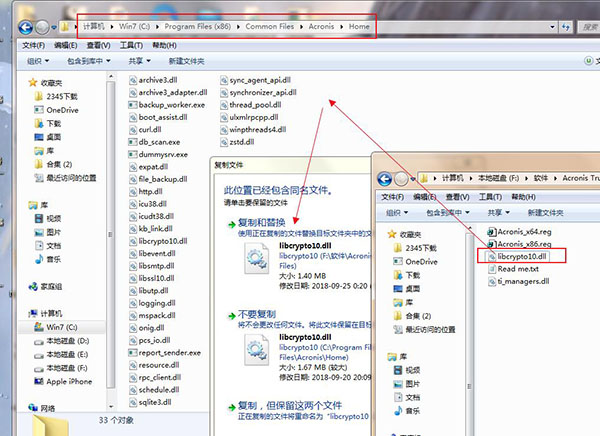Select the Read me.txt file
This screenshot has width=600, height=436.
tap(519, 268)
